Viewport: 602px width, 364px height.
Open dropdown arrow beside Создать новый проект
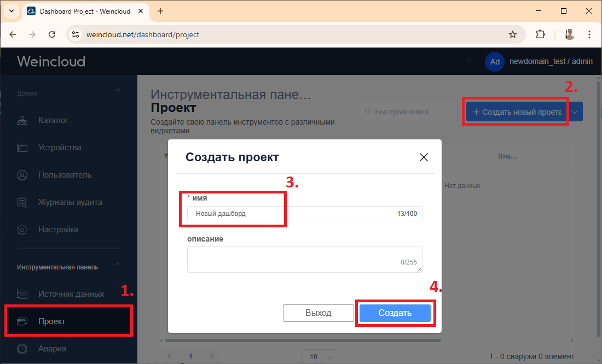point(575,111)
